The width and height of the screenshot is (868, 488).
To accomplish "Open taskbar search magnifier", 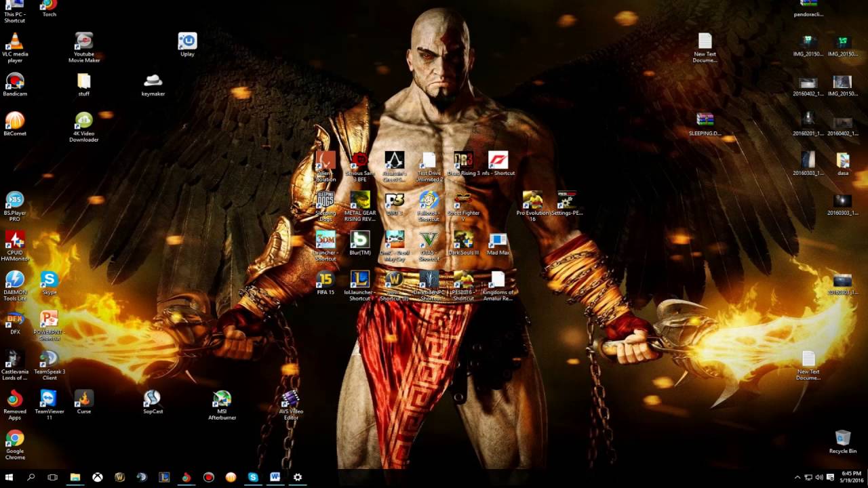I will pos(31,477).
